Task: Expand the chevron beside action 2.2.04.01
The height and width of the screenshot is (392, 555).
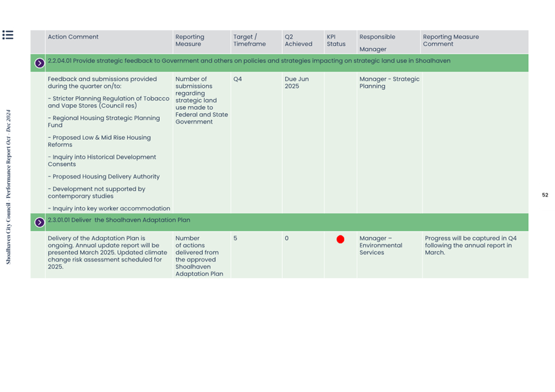Action: coord(39,63)
